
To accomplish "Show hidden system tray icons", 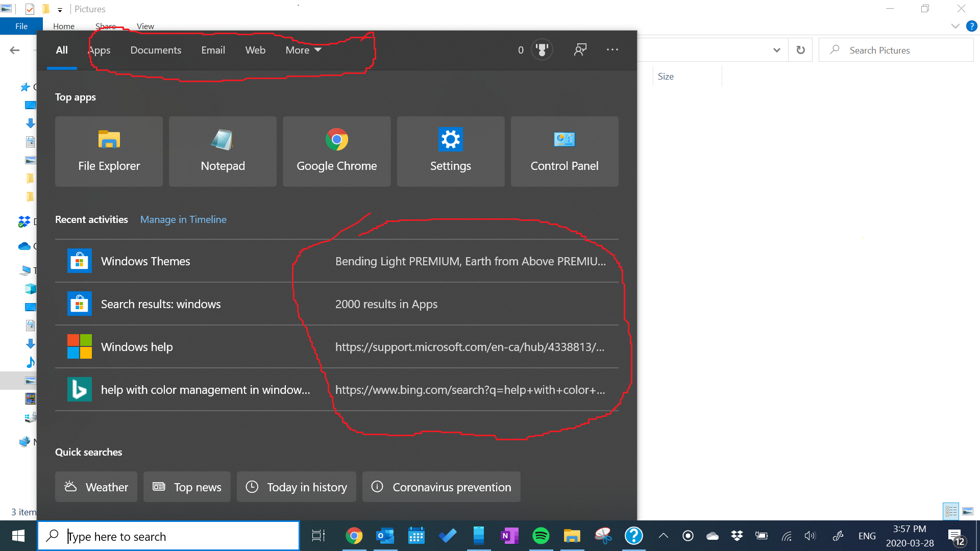I will pos(664,536).
